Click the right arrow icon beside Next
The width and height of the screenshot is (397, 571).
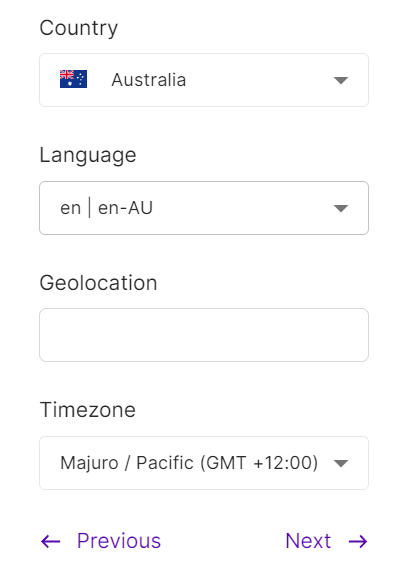click(358, 541)
